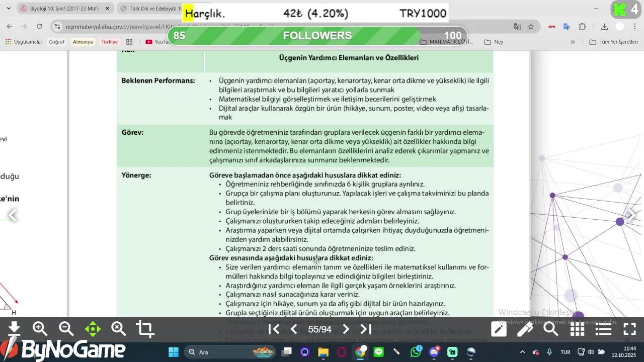
Task: Activate the green pan/move arrows tool
Action: (x=93, y=329)
